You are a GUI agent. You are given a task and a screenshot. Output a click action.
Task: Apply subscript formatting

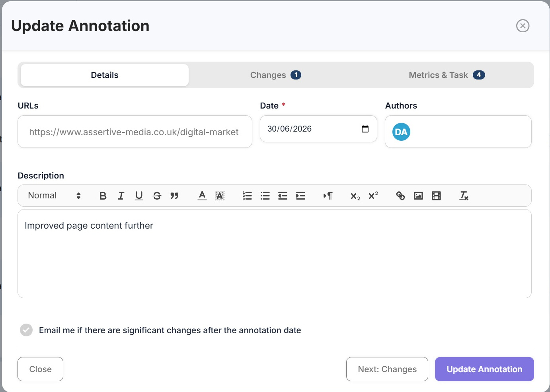point(355,196)
